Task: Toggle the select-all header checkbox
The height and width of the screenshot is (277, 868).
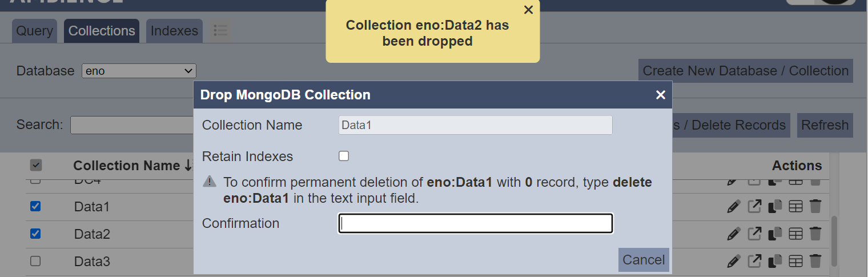Action: (35, 165)
